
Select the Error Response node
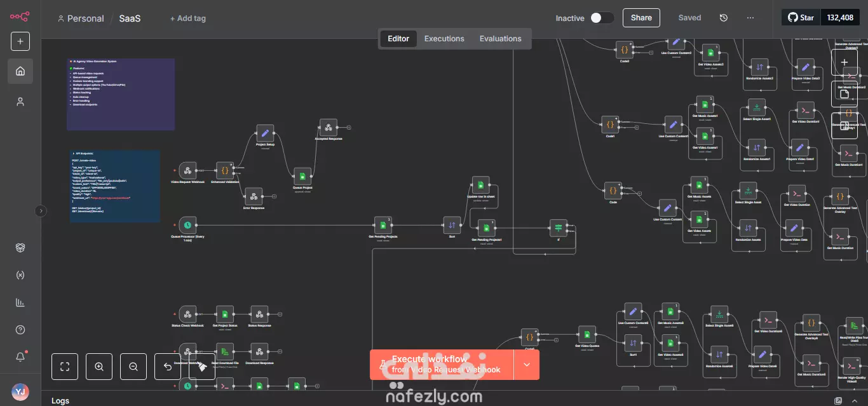click(x=254, y=197)
